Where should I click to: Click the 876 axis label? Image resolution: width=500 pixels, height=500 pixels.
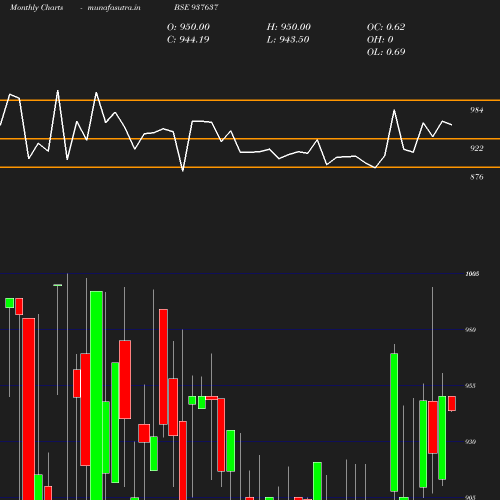pyautogui.click(x=477, y=177)
